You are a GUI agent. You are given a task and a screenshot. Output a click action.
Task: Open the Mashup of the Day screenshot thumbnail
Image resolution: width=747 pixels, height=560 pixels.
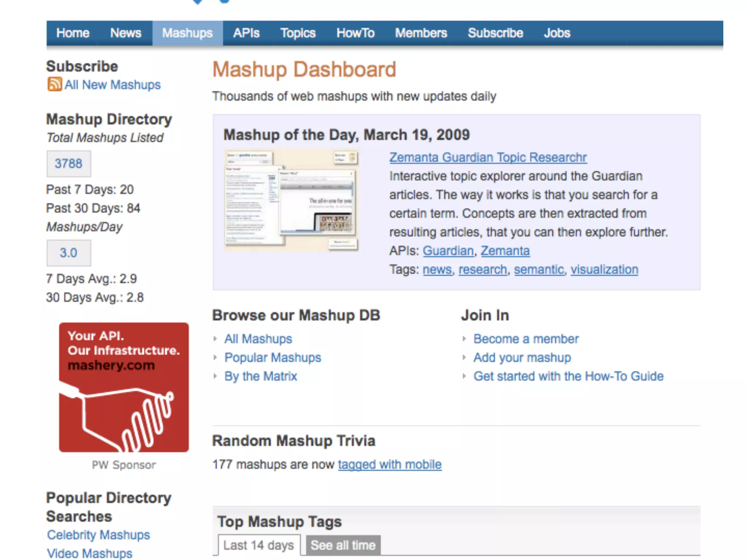tap(291, 200)
